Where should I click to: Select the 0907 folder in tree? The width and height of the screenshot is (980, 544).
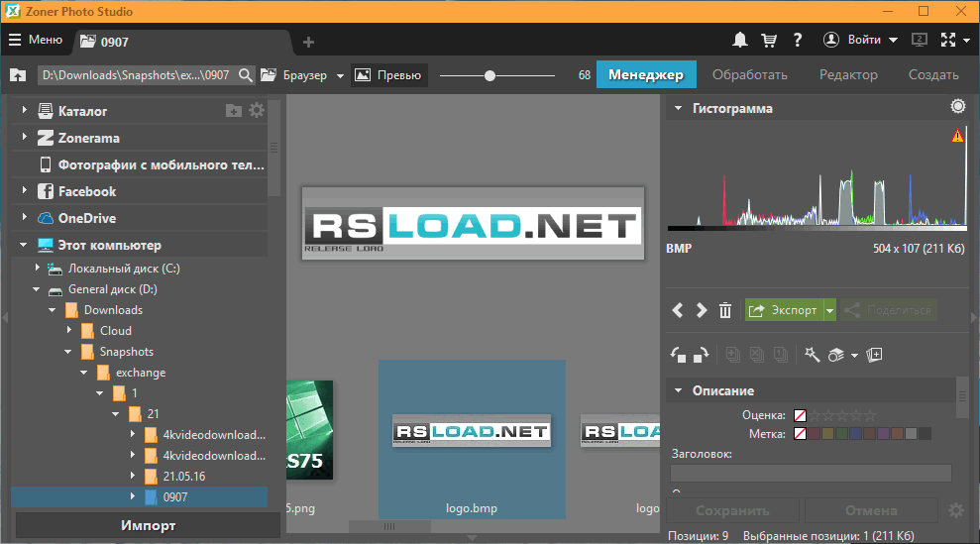(175, 497)
